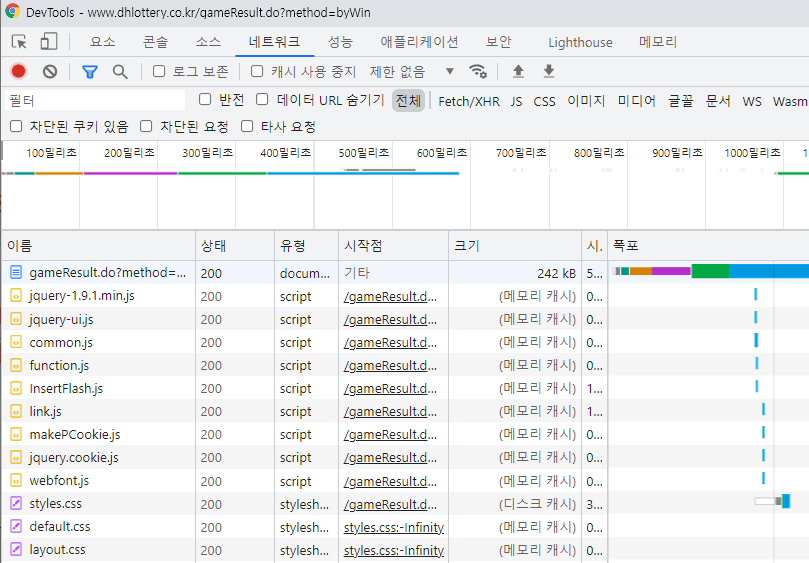The width and height of the screenshot is (809, 563).
Task: Select the webfont.js request name
Action: click(59, 480)
